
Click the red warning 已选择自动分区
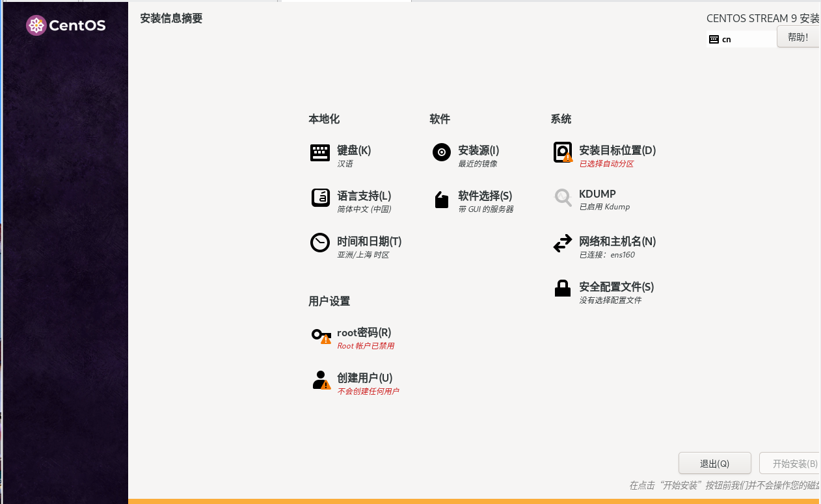tap(606, 164)
